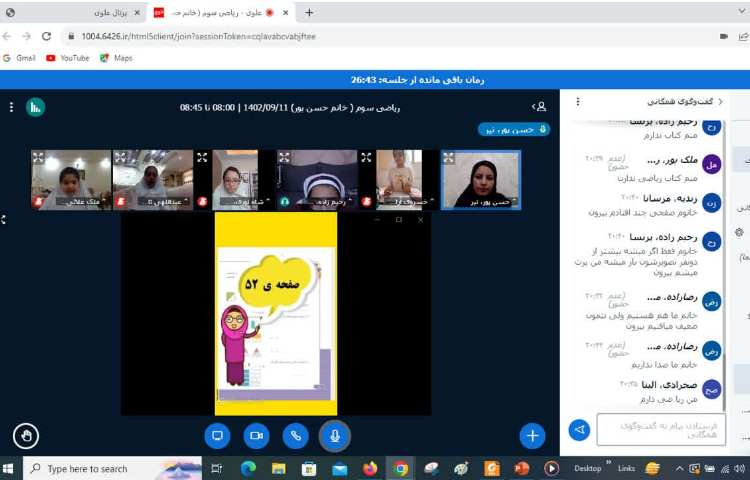750x480 pixels.
Task: Fullscreen the شاه نوری webcam tile
Action: (202, 157)
